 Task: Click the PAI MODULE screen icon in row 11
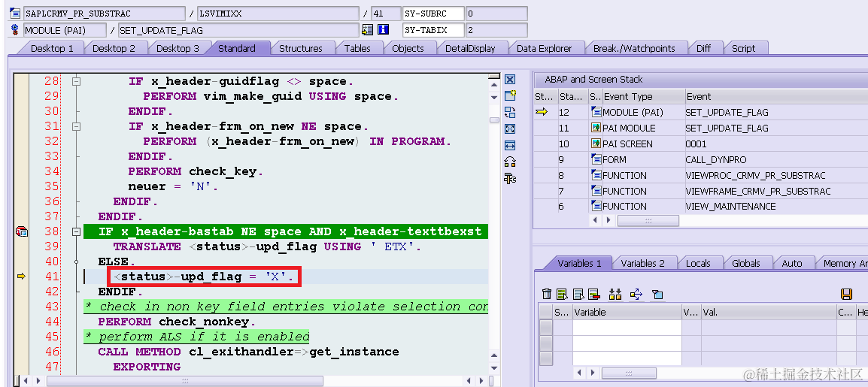click(x=596, y=128)
